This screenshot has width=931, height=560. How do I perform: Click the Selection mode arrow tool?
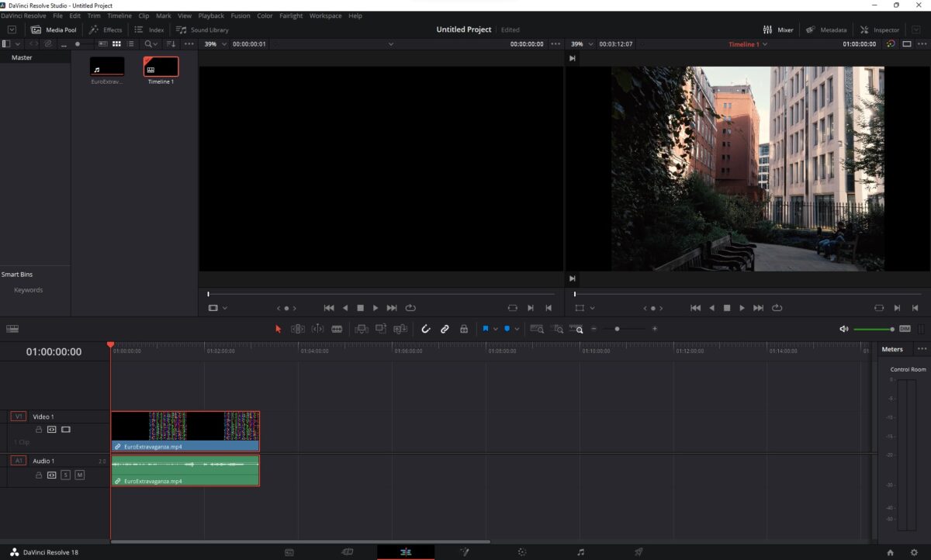click(x=279, y=329)
